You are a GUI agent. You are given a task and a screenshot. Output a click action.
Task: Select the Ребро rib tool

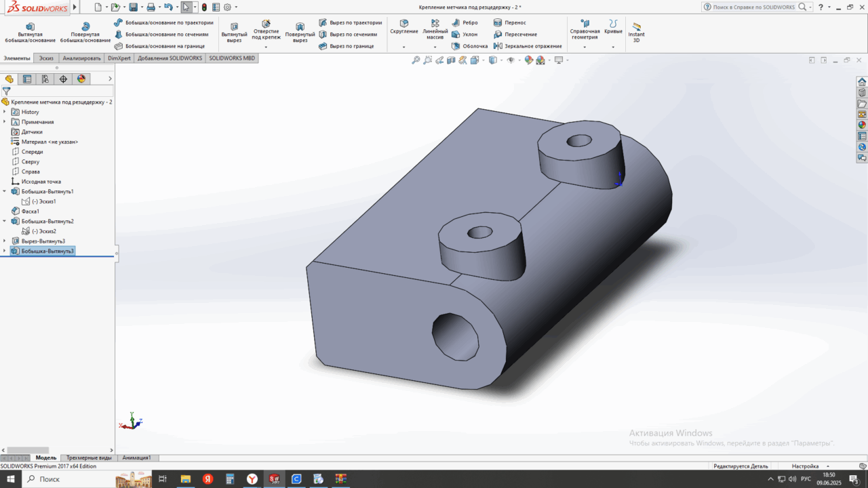coord(465,22)
